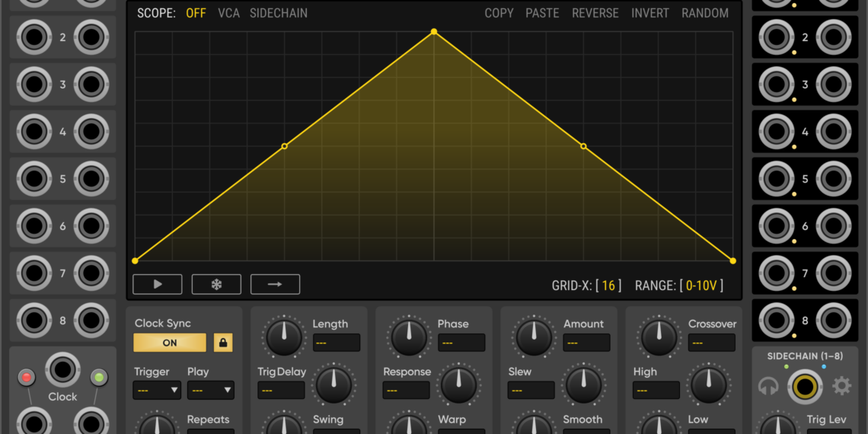
Task: Click the snowflake freeze icon
Action: (x=216, y=284)
